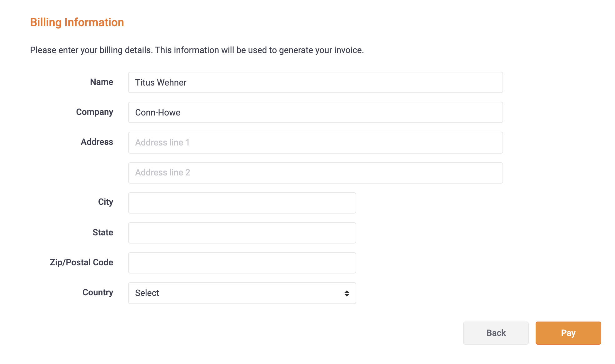The width and height of the screenshot is (615, 364).
Task: Click the up-down arrows icon in Country selector
Action: [x=347, y=293]
